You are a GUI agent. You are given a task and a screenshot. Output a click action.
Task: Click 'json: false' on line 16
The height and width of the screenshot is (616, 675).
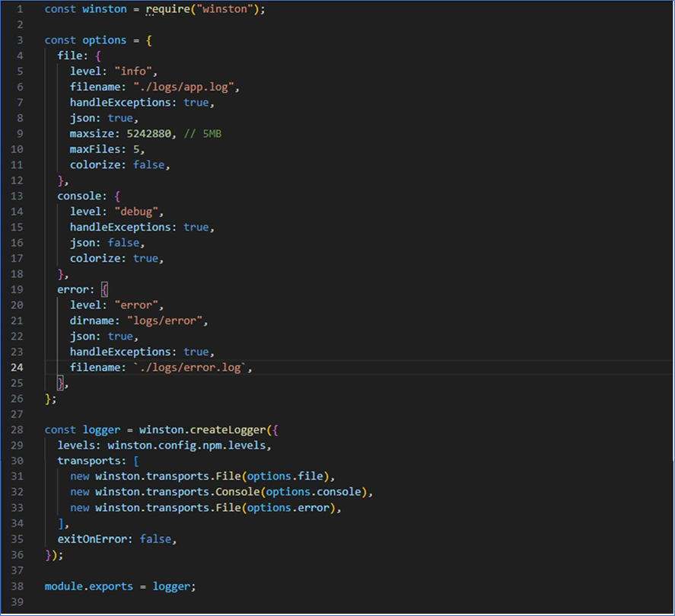pyautogui.click(x=104, y=243)
